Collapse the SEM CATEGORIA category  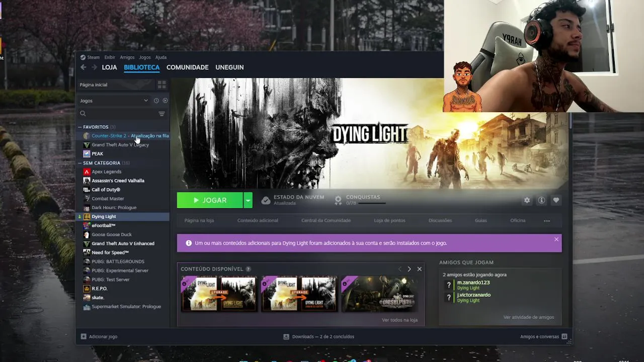click(80, 163)
